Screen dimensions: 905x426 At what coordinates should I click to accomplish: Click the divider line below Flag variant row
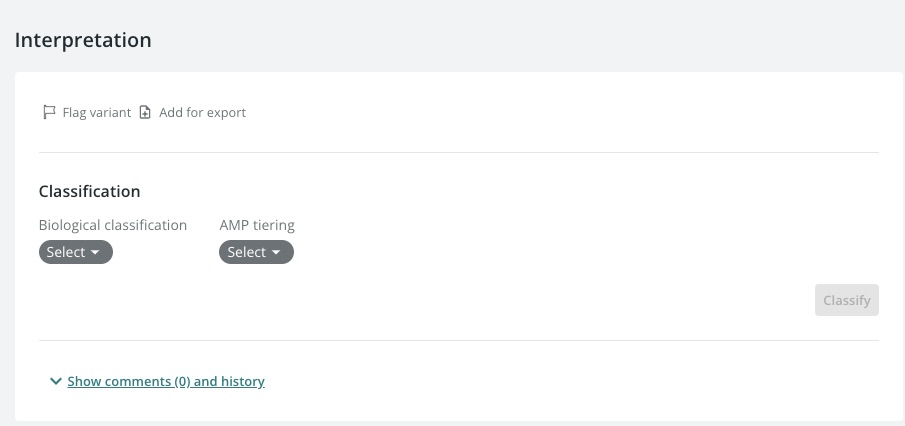coord(459,152)
